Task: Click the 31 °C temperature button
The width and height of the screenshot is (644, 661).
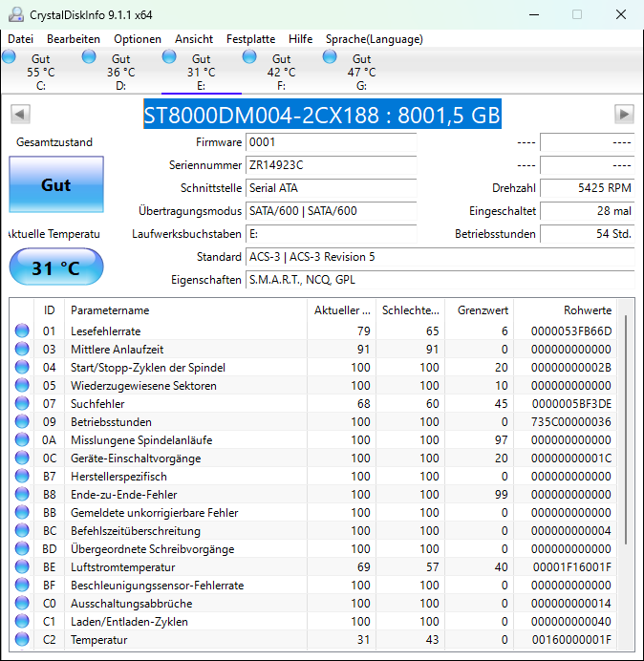Action: [x=56, y=267]
